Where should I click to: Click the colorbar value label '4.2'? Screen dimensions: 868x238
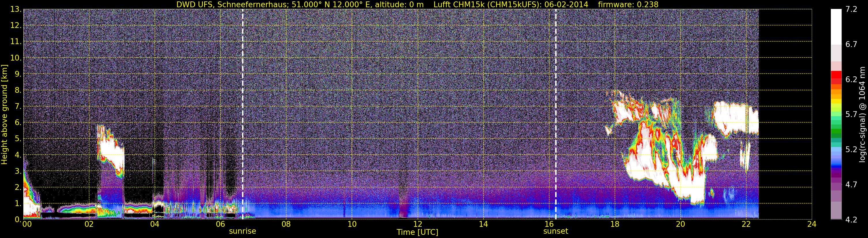pos(851,220)
